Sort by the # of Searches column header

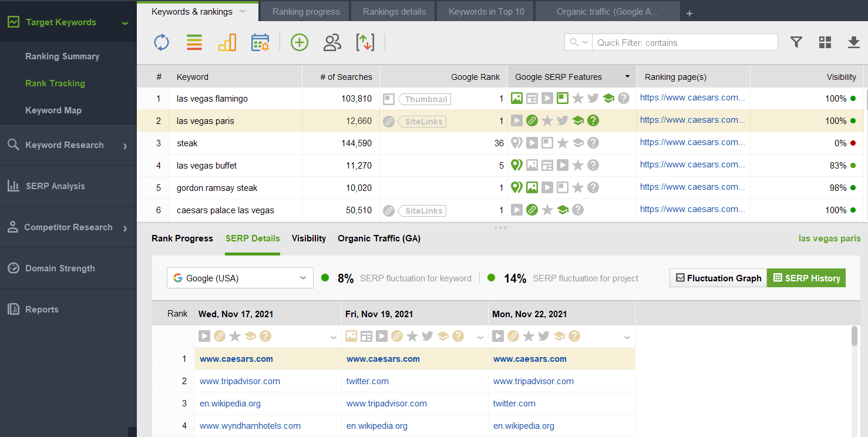coord(341,77)
